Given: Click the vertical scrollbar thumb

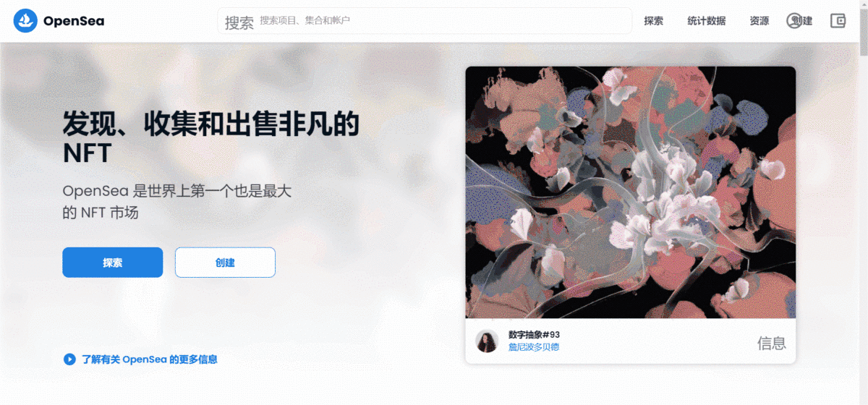Looking at the screenshot, I should tap(863, 33).
